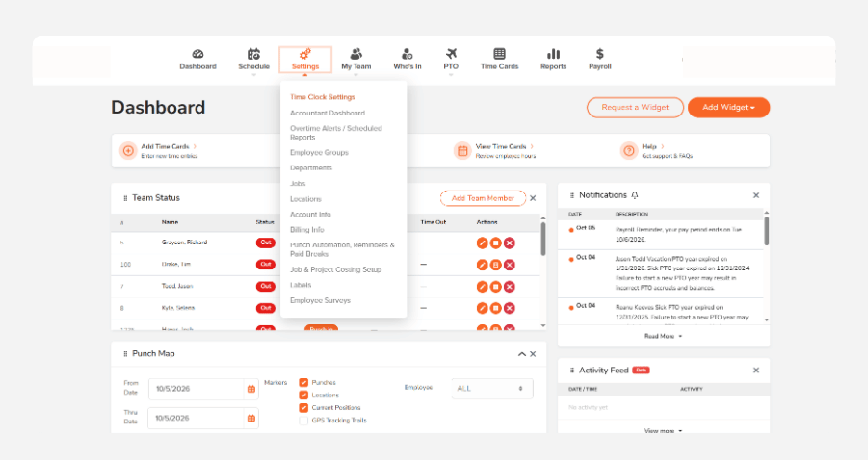This screenshot has width=868, height=460.
Task: Select Employee Surveys menu item
Action: point(320,300)
